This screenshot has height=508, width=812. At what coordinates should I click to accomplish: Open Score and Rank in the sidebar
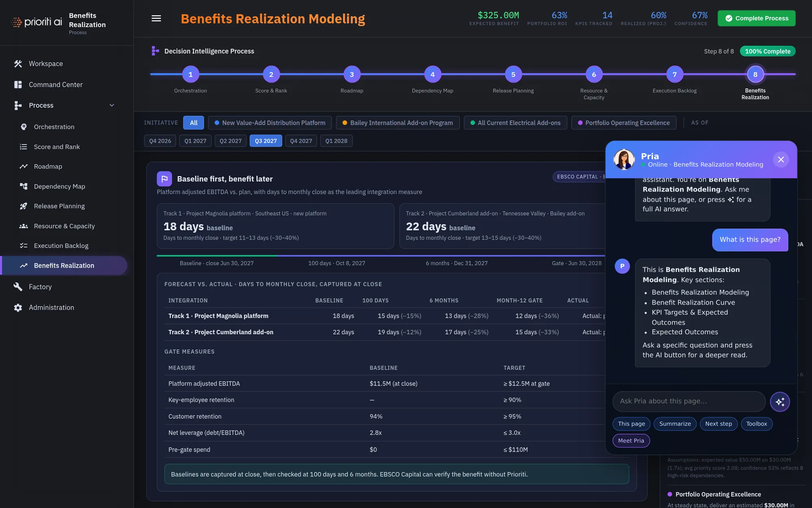[57, 147]
